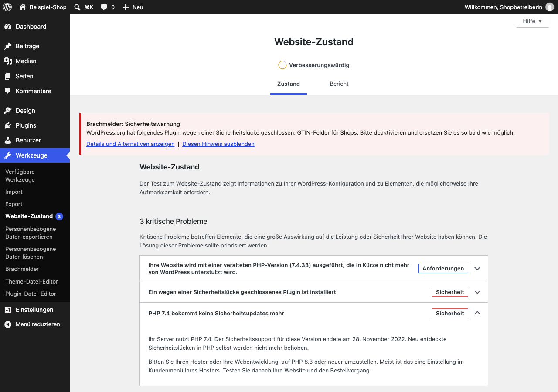558x392 pixels.
Task: Collapse the menu via arrow icon
Action: pos(8,324)
